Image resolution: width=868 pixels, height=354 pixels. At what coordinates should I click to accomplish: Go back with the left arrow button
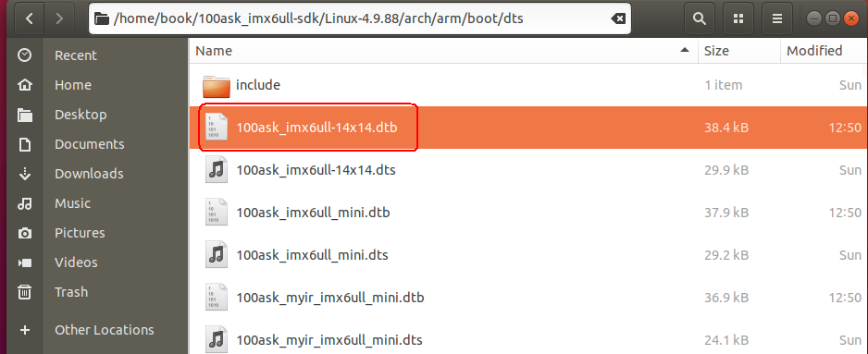coord(30,18)
